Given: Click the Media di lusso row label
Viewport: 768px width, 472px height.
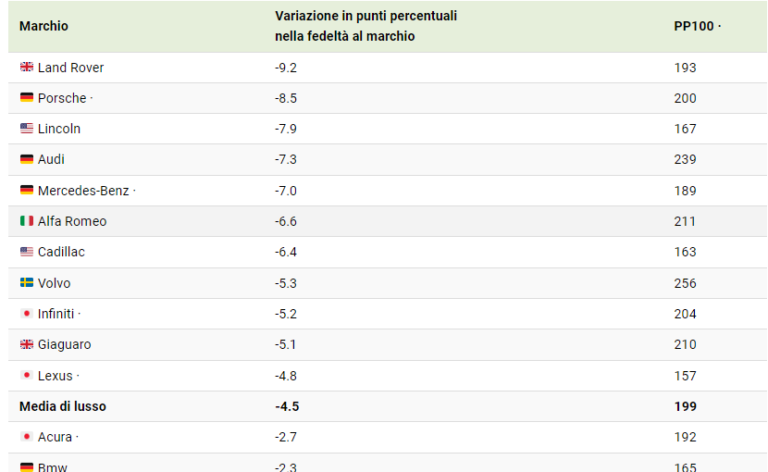Looking at the screenshot, I should [63, 406].
